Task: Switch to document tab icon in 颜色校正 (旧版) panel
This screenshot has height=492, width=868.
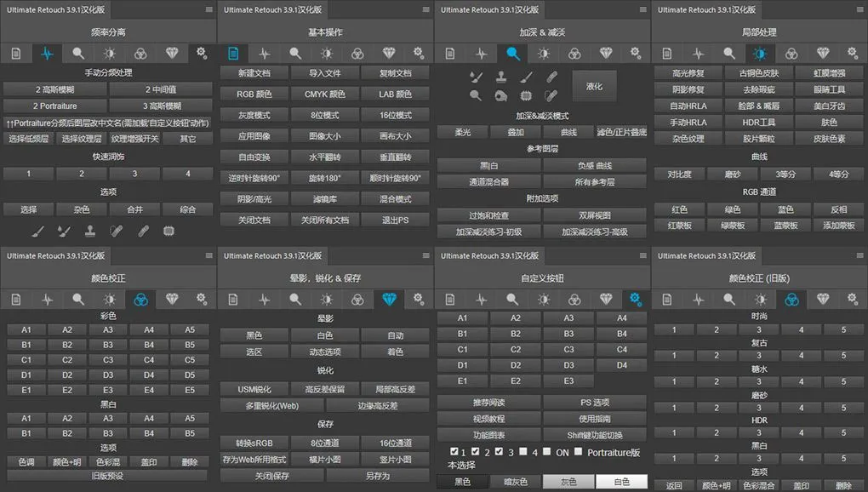Action: click(x=667, y=299)
